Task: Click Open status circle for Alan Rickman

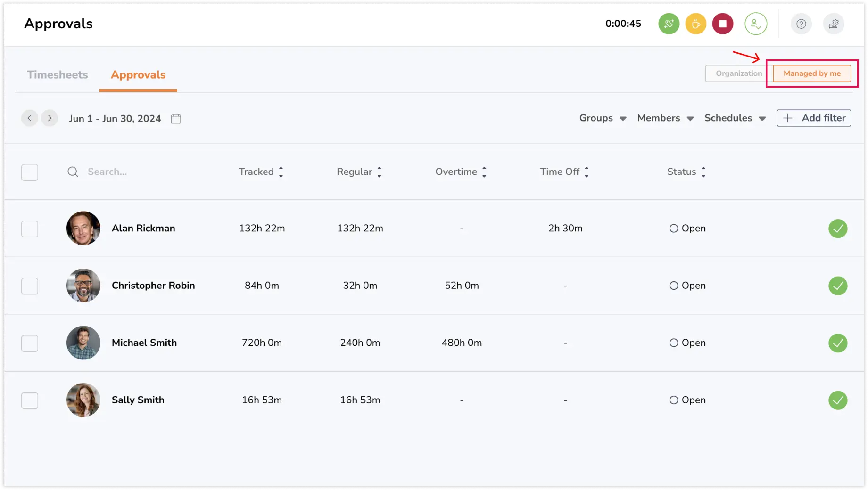Action: tap(674, 229)
